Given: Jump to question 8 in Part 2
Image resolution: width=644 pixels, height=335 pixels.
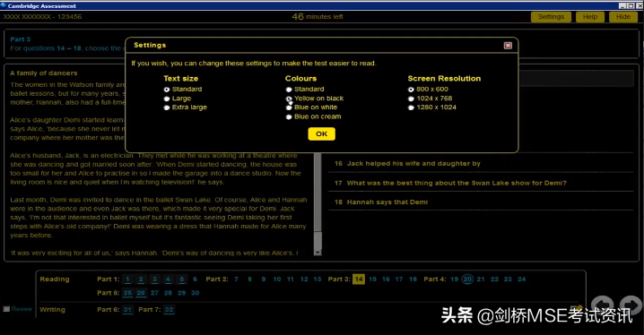Looking at the screenshot, I should point(249,279).
